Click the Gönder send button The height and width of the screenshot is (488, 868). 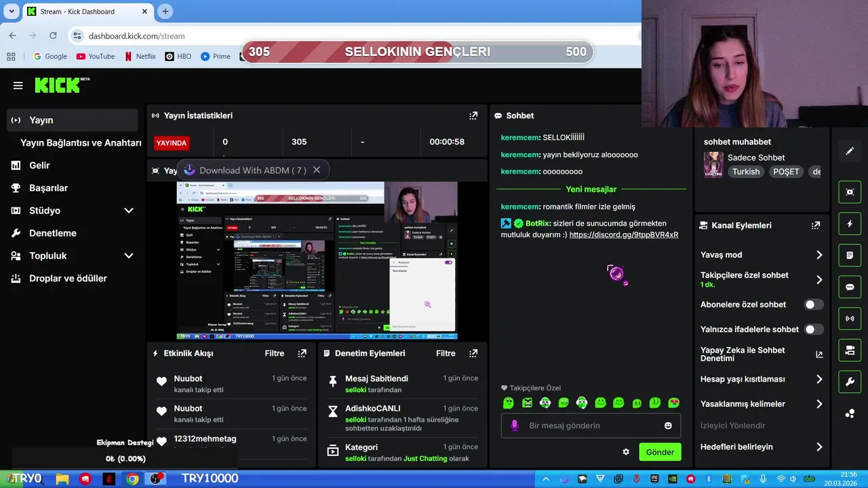click(x=660, y=452)
